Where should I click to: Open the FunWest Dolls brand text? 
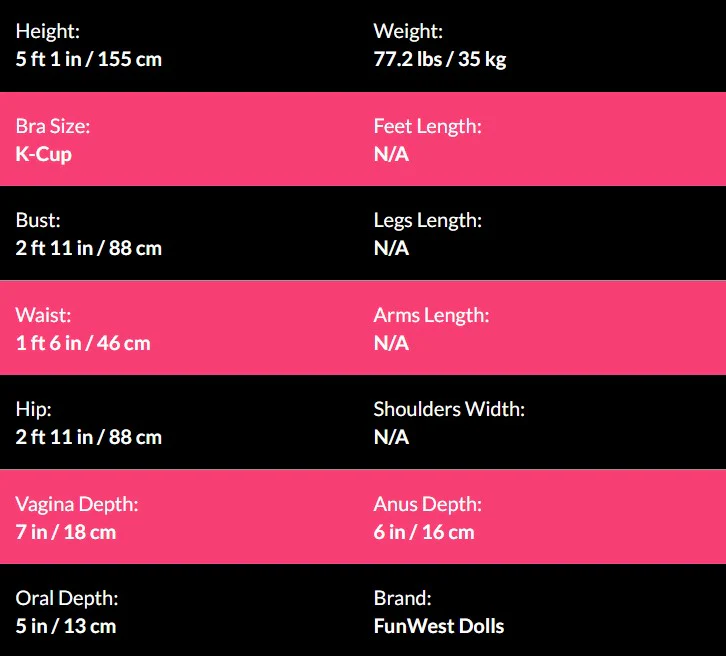pyautogui.click(x=439, y=626)
